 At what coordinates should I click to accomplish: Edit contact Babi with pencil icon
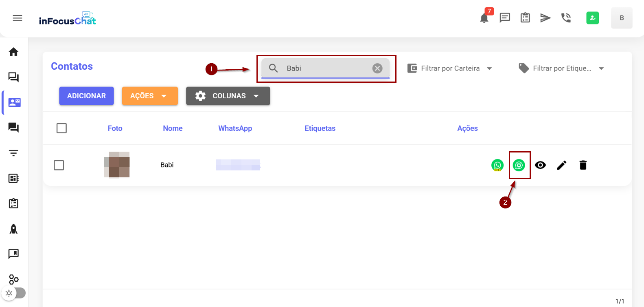click(562, 165)
